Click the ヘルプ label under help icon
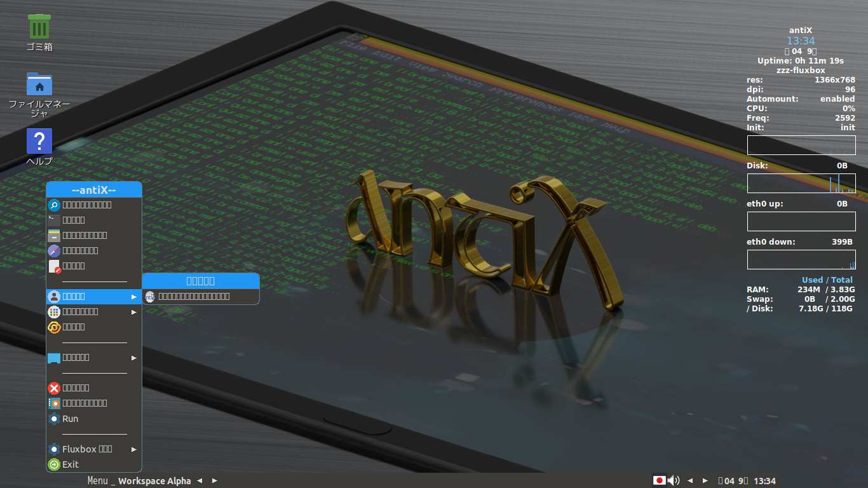This screenshot has height=488, width=868. (x=39, y=161)
